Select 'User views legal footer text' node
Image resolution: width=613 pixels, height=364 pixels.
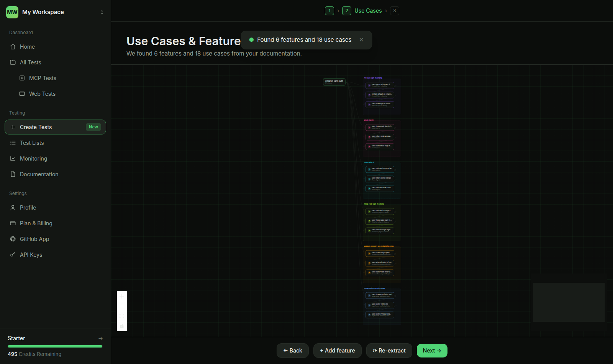380,295
